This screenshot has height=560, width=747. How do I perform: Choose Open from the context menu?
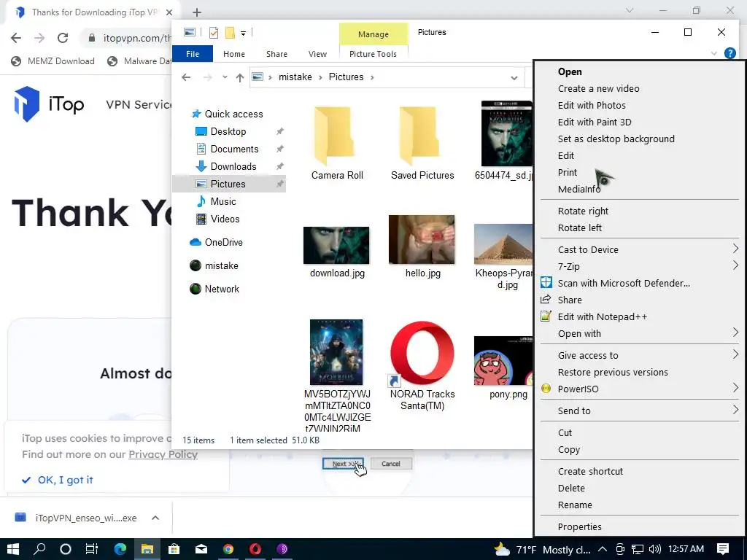[x=570, y=71]
